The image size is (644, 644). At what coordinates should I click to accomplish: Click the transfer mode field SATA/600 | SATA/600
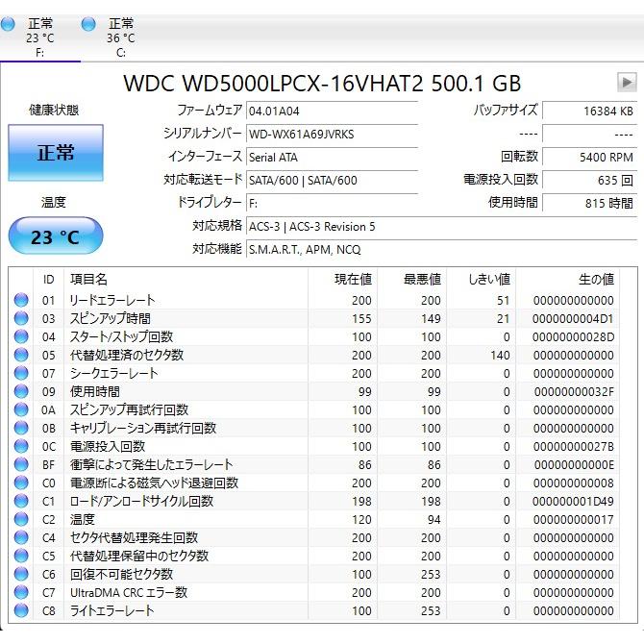[332, 180]
